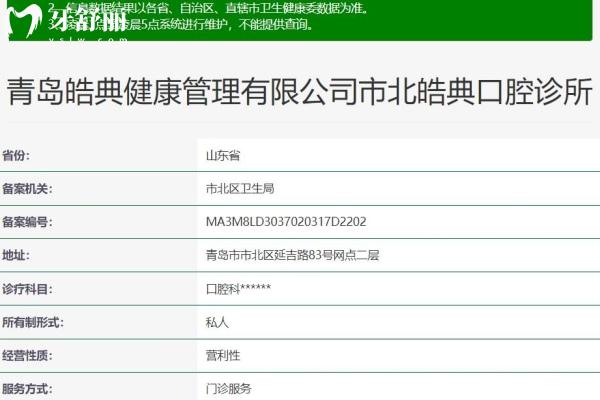Click the clinic title 青岛皓典健康管理有限公司市北皓典口腔诊所
600x400 pixels.
pyautogui.click(x=300, y=91)
